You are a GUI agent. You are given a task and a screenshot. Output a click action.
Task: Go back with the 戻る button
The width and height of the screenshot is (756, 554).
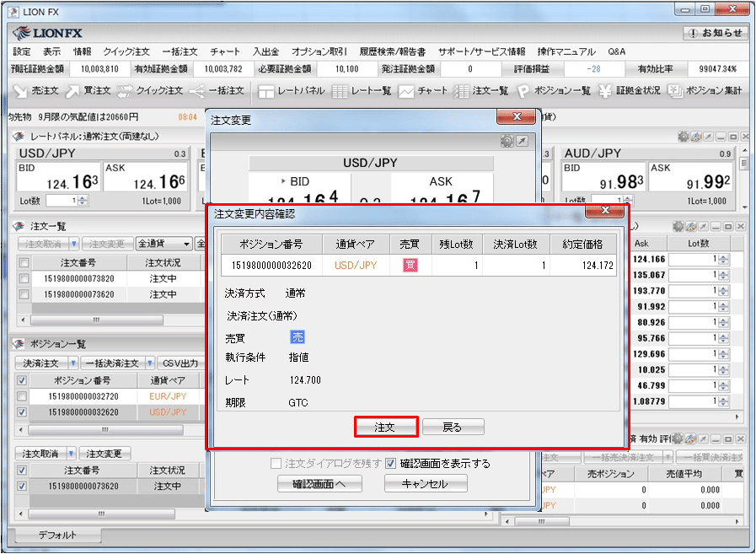pyautogui.click(x=453, y=427)
